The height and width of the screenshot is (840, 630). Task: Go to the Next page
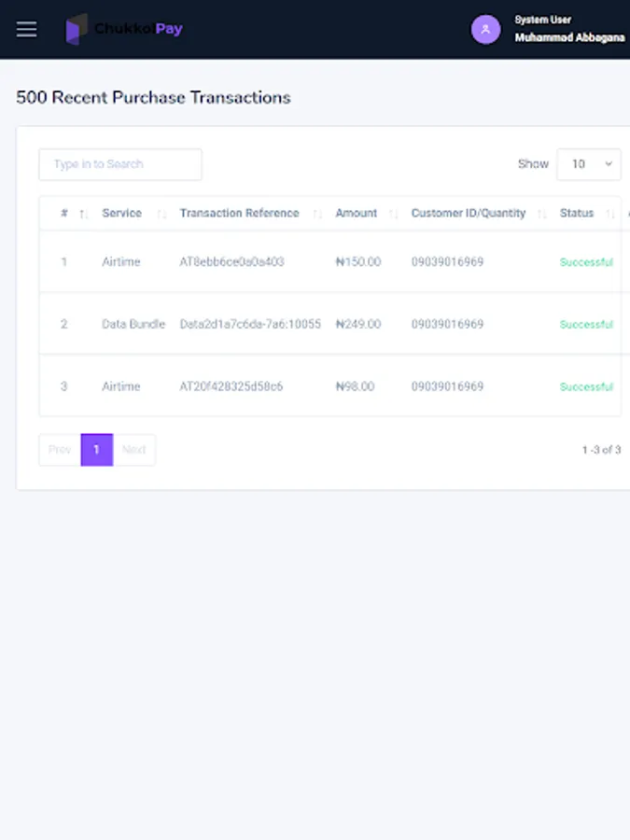pyautogui.click(x=133, y=450)
